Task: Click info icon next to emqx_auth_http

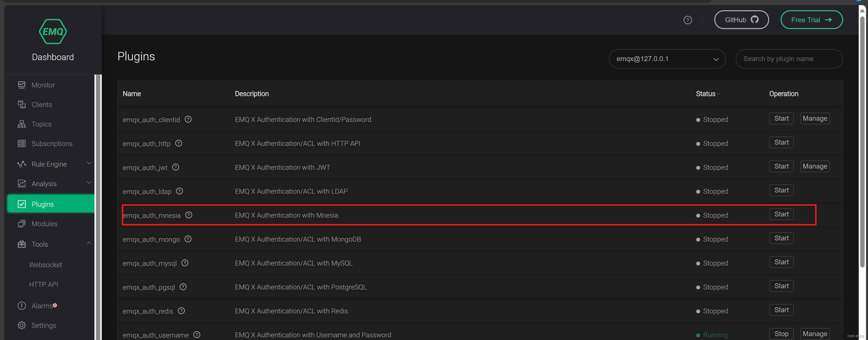Action: (x=179, y=143)
